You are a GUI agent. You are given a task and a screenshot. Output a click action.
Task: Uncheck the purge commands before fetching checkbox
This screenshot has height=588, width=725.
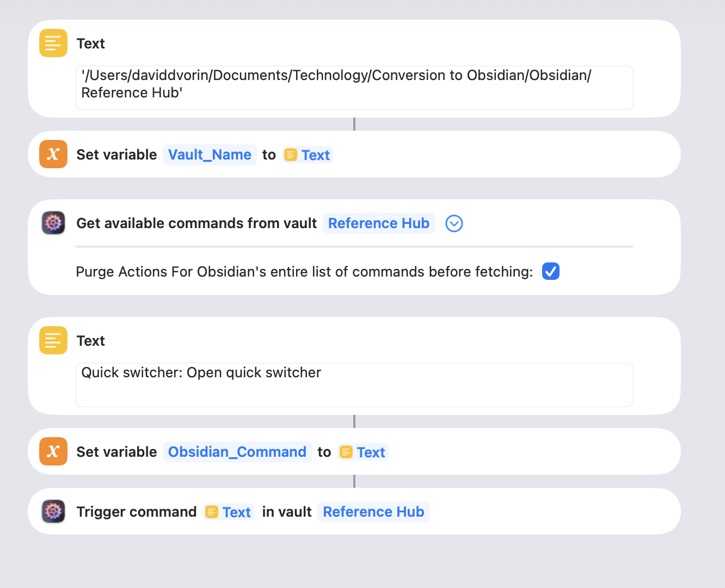tap(551, 271)
